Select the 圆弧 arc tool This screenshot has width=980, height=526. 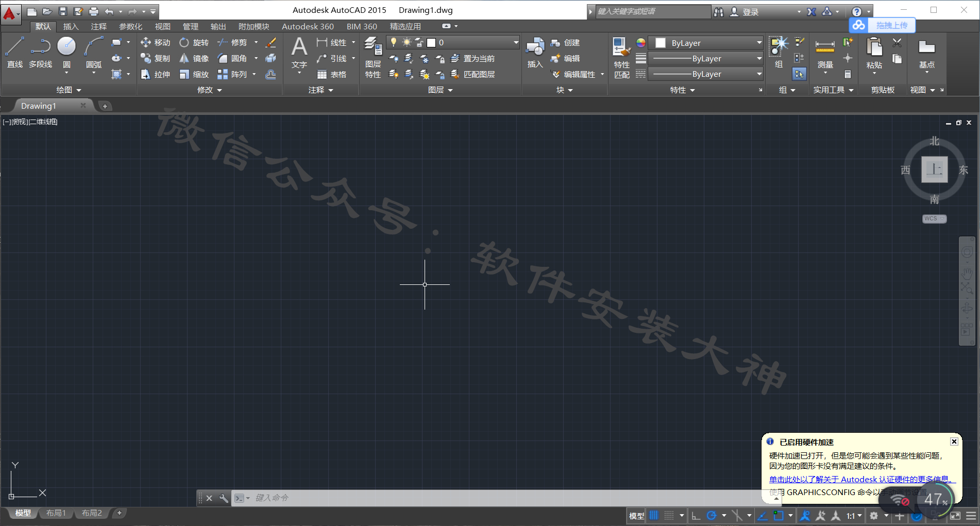(94, 52)
